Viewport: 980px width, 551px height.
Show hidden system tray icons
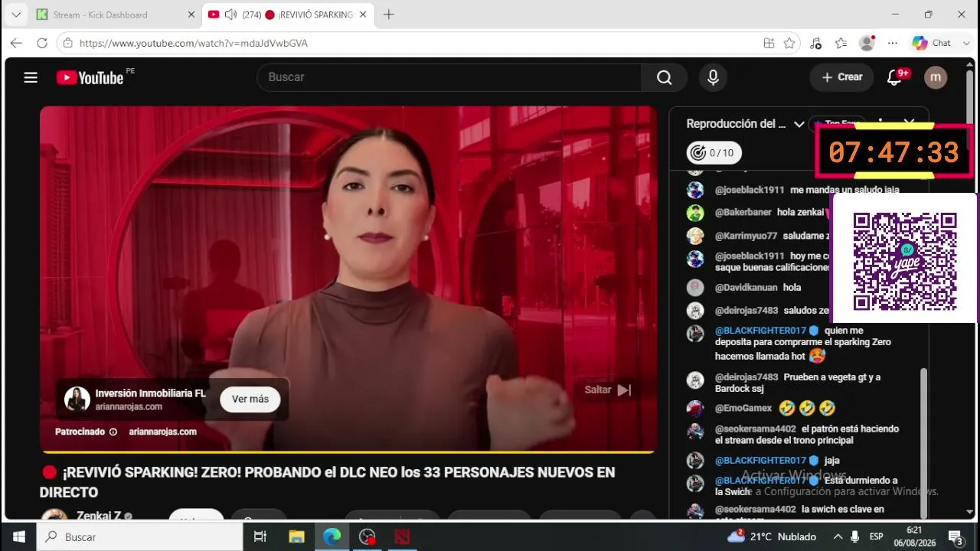click(838, 536)
